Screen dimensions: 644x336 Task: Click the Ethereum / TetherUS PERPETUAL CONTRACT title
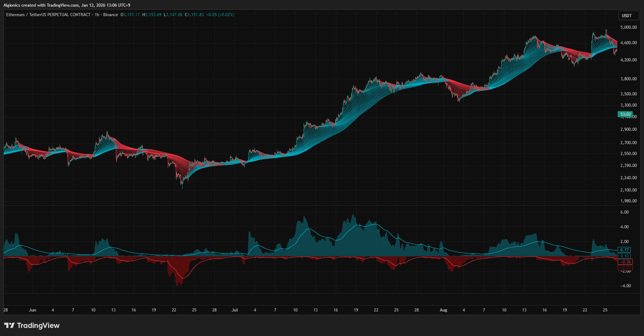click(x=48, y=15)
